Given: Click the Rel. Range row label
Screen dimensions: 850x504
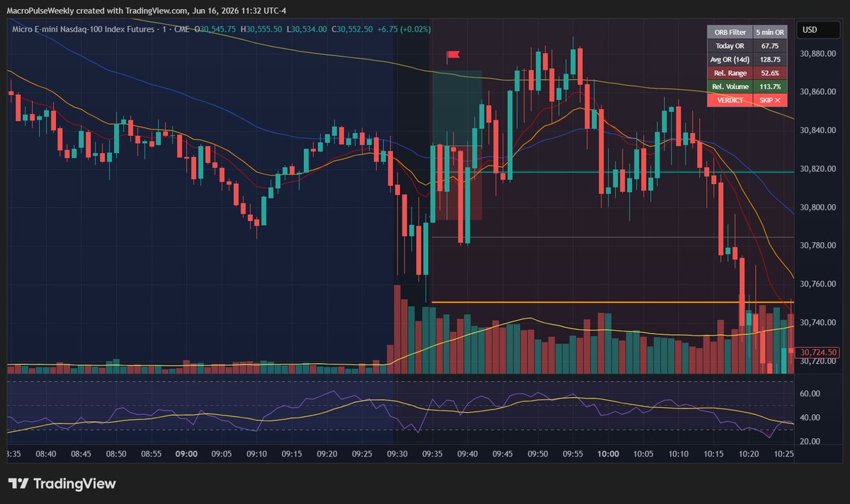Looking at the screenshot, I should click(729, 72).
